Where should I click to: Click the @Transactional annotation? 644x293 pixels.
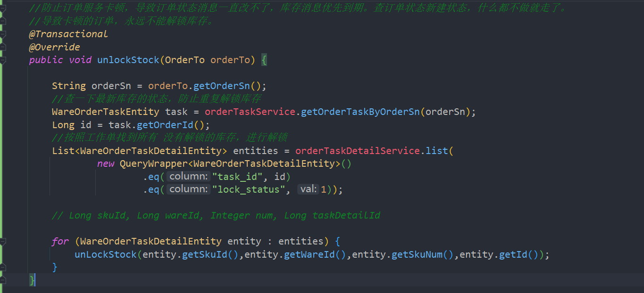tap(68, 34)
